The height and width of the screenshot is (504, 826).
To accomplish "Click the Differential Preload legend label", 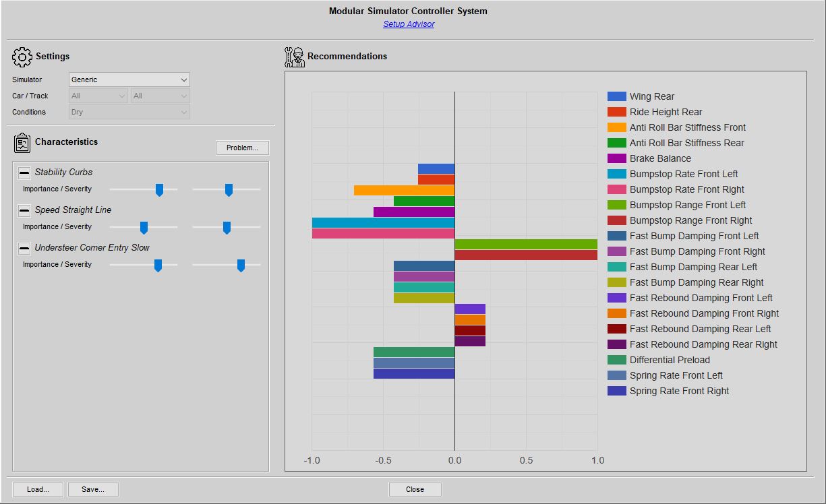I will pos(670,360).
